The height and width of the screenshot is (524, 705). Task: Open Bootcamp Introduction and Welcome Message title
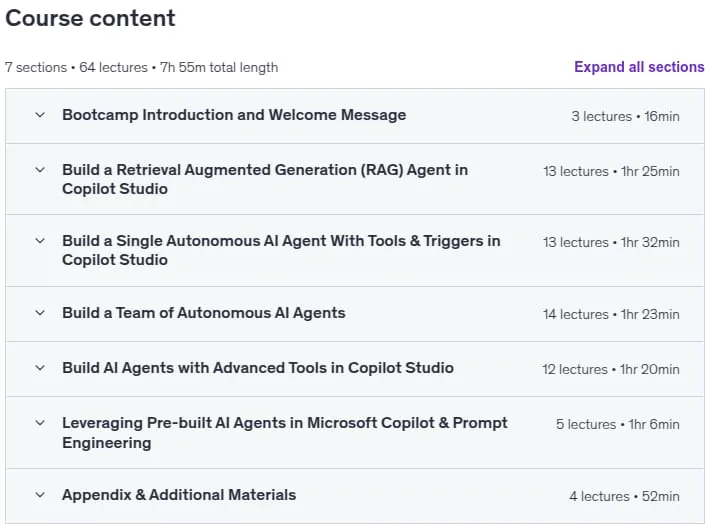(234, 115)
